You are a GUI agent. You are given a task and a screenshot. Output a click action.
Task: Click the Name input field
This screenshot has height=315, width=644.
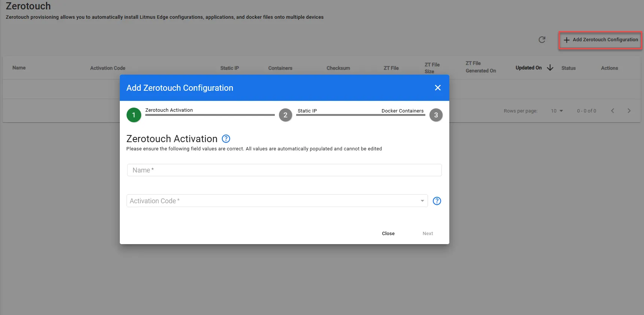(x=285, y=170)
